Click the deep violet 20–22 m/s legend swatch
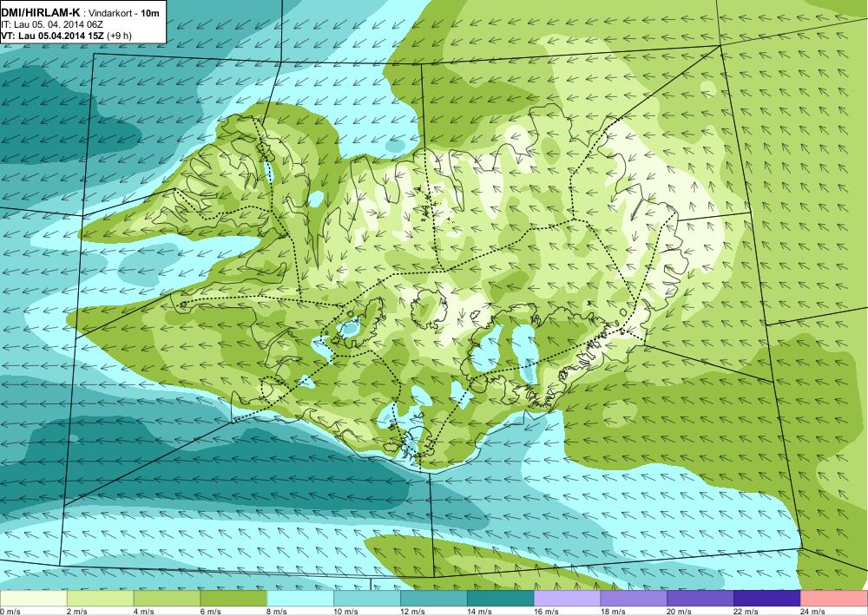 (700, 599)
